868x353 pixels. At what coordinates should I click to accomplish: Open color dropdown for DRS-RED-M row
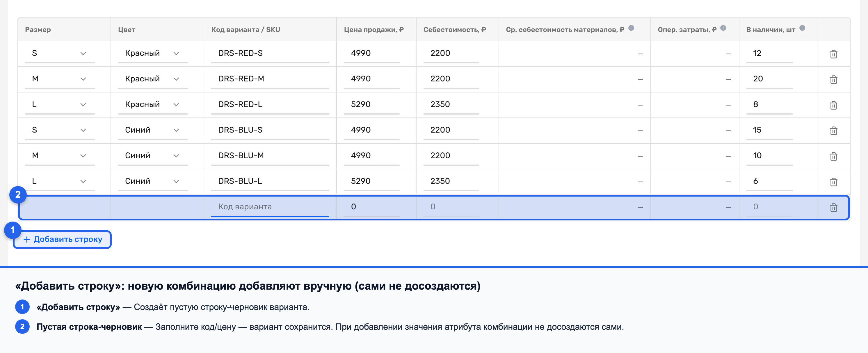153,79
